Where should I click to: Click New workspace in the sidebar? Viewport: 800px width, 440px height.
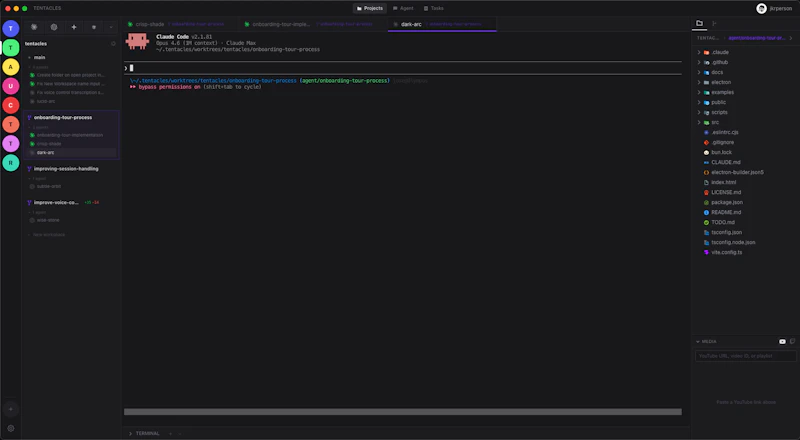tap(48, 235)
